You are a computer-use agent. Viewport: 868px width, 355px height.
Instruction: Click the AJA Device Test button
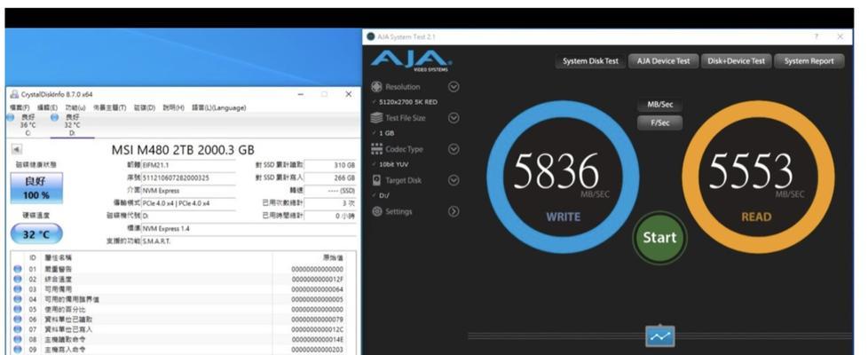(663, 61)
